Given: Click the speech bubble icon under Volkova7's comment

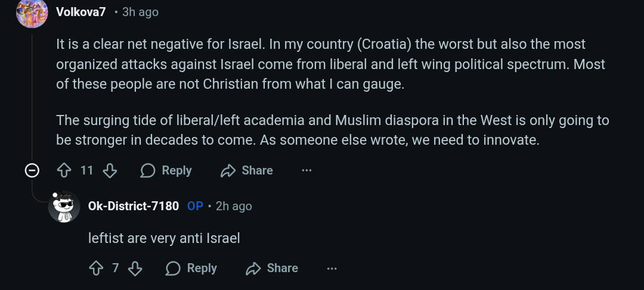Looking at the screenshot, I should [x=148, y=171].
